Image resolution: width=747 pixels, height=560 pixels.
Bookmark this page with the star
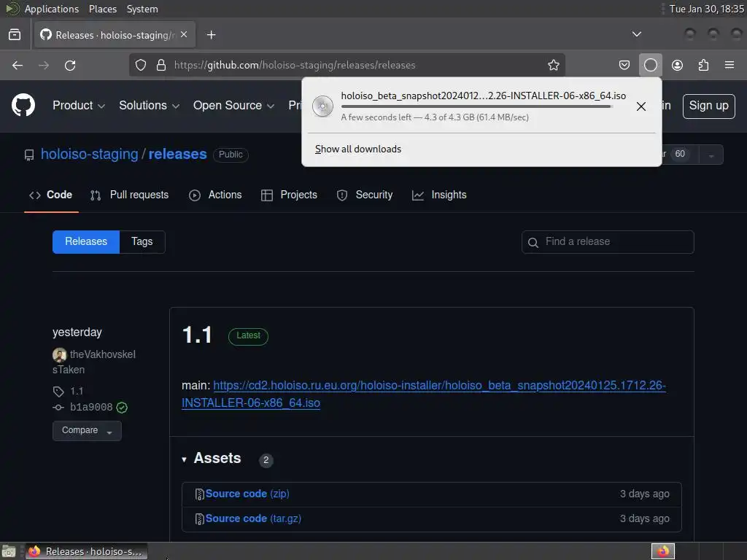coord(553,65)
